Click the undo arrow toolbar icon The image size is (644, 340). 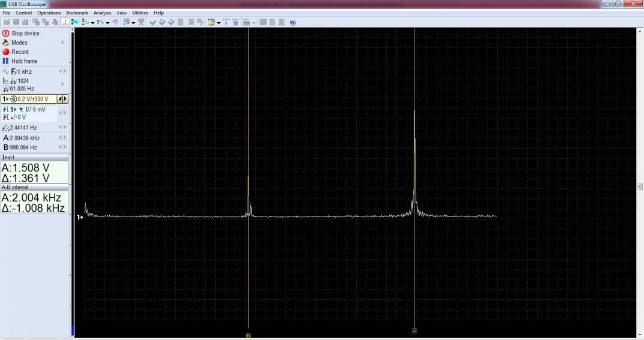(x=115, y=22)
